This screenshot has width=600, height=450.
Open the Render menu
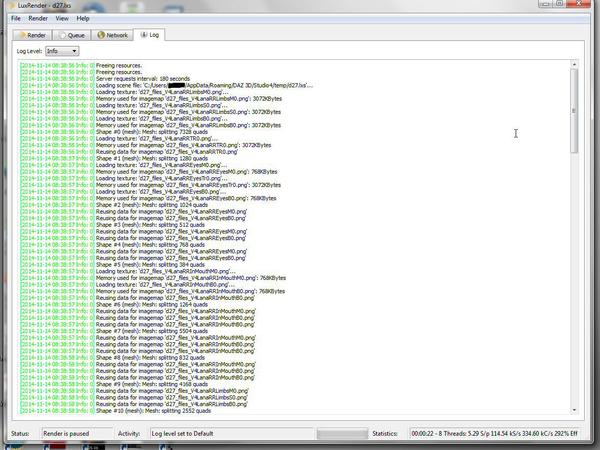(38, 18)
